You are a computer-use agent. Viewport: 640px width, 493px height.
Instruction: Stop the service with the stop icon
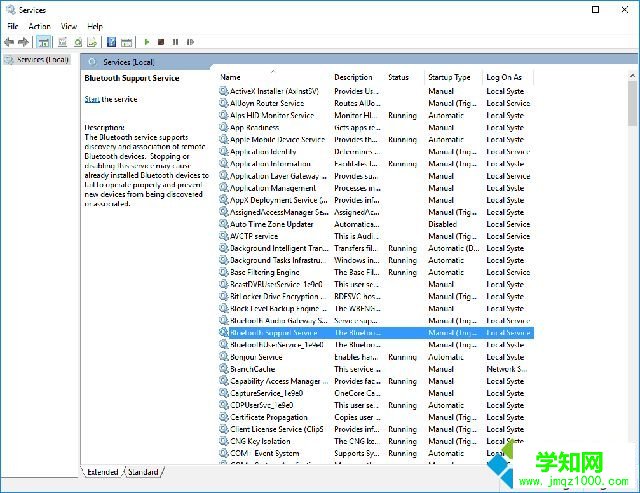coord(161,42)
